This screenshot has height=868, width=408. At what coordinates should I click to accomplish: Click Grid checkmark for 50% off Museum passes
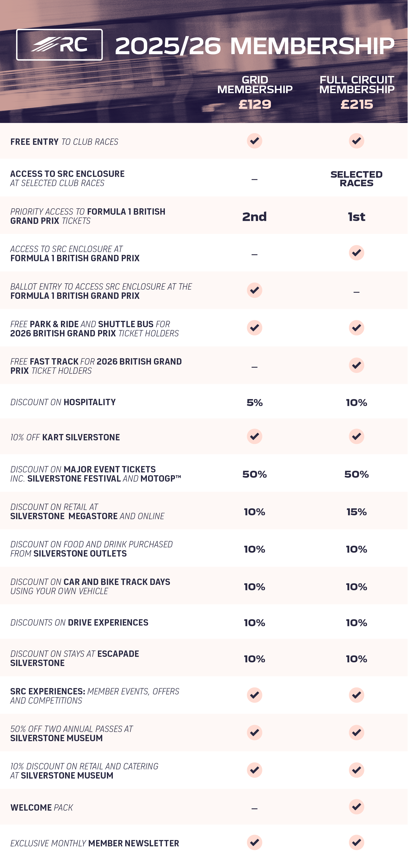pyautogui.click(x=255, y=733)
